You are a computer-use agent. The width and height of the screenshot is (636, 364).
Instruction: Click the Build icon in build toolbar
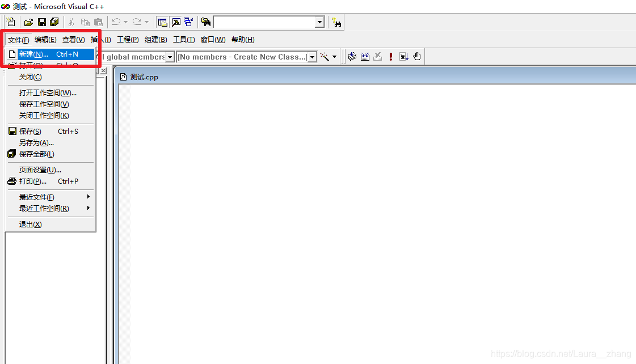365,57
